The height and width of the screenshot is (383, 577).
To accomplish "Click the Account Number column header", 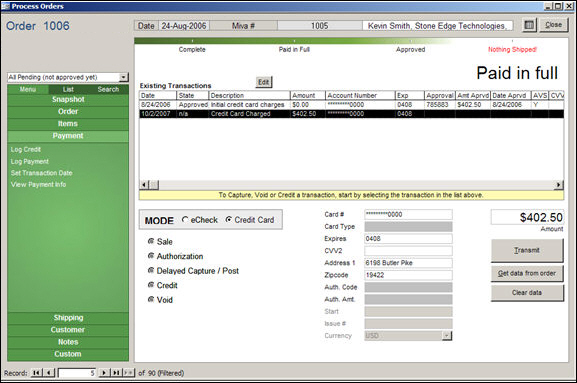I will 360,96.
